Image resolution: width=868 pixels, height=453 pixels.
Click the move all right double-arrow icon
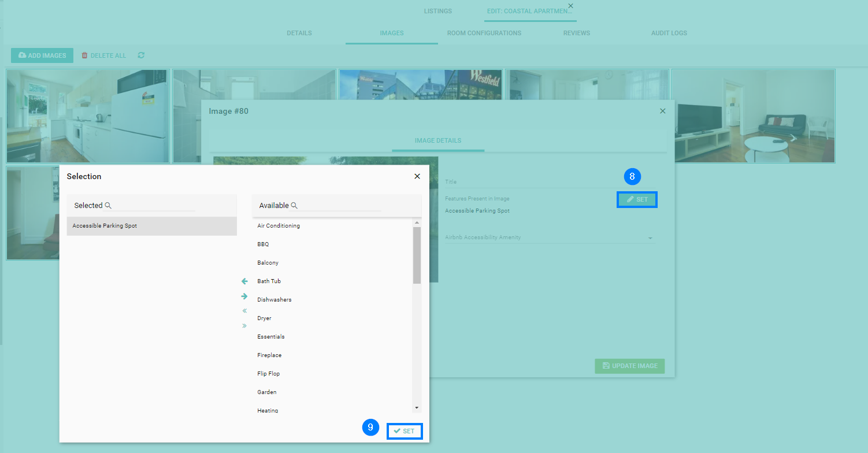click(x=244, y=326)
